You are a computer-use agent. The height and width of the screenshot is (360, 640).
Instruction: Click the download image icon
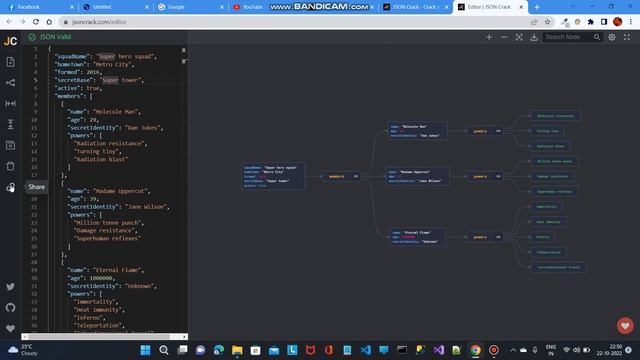point(534,37)
